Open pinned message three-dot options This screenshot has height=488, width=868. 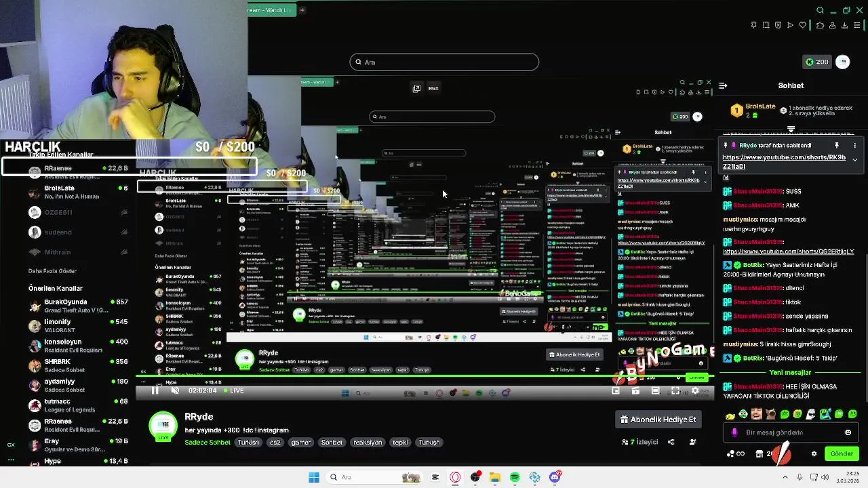coord(854,146)
